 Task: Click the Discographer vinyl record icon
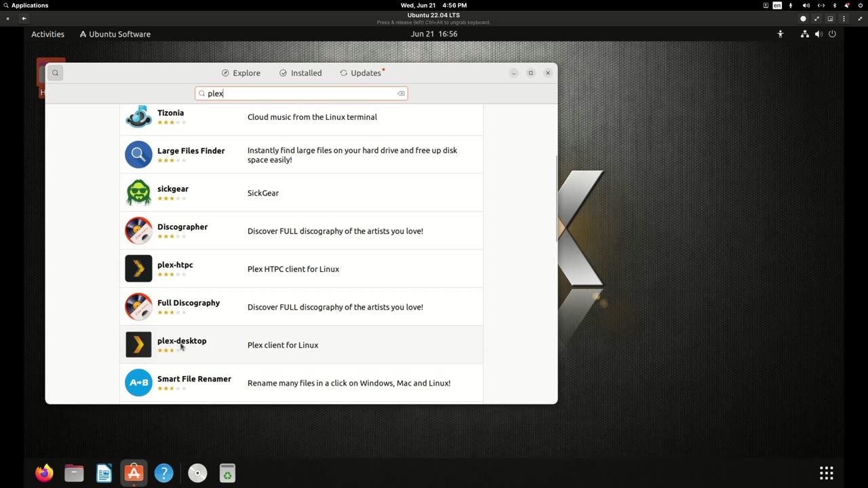138,230
